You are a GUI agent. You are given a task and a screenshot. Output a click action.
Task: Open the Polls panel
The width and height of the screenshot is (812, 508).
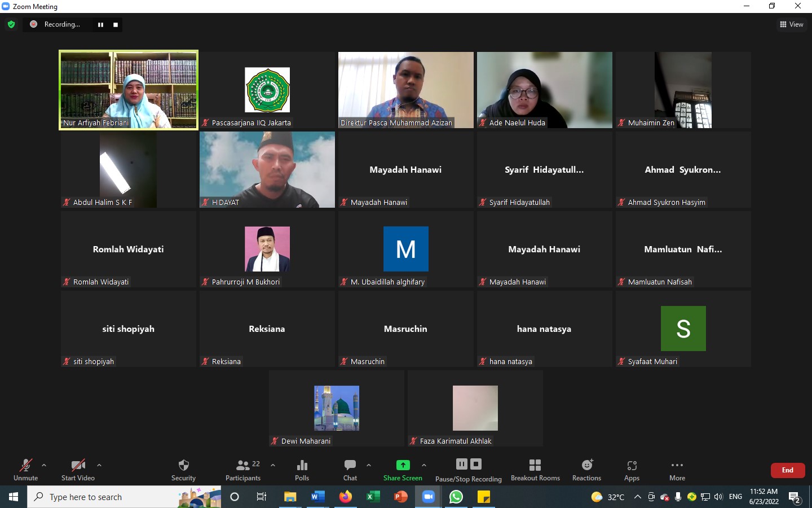(302, 470)
